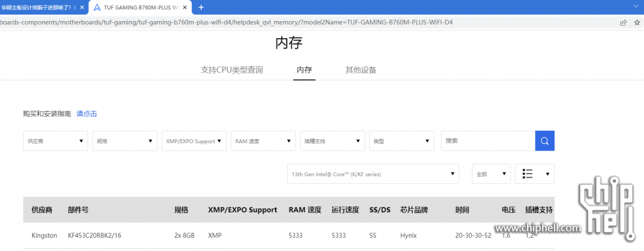Screen dimensions: 644x251
Task: Click into the 搜索 search field
Action: (488, 141)
